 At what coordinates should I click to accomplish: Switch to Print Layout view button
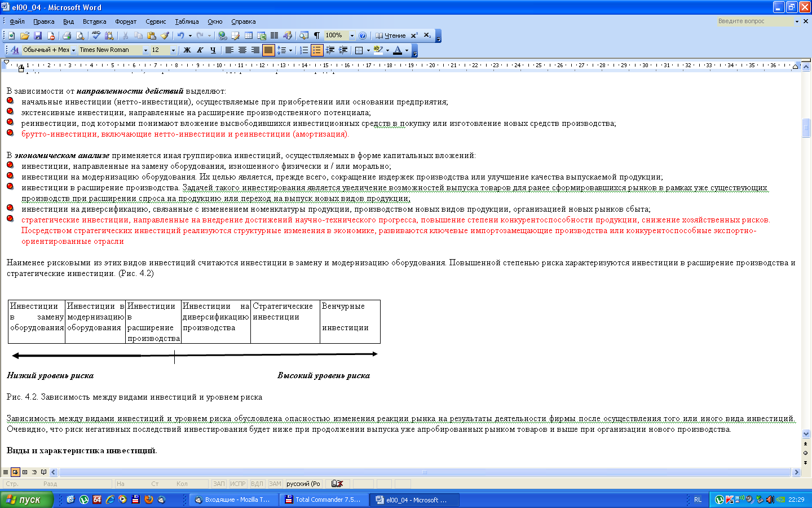click(x=25, y=472)
